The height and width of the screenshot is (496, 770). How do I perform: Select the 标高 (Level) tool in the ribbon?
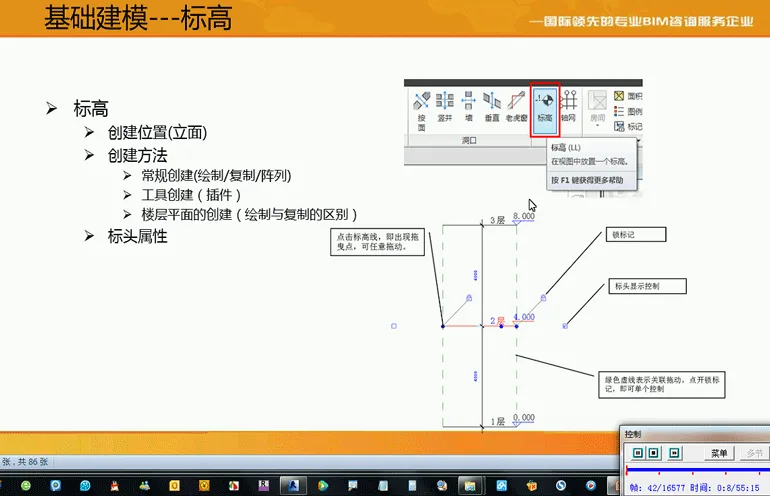pos(545,110)
